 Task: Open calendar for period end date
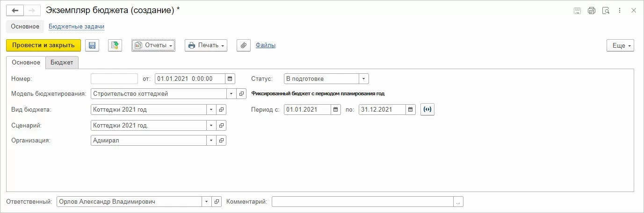pos(411,110)
